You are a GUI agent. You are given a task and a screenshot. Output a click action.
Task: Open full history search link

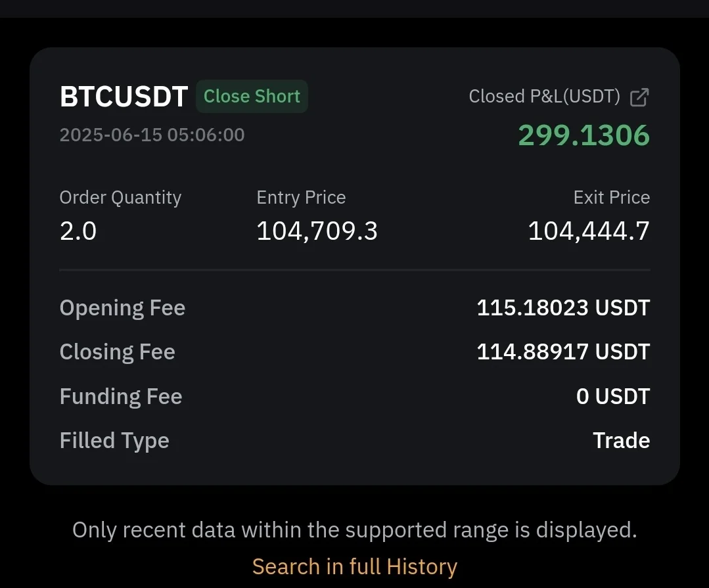pos(354,566)
